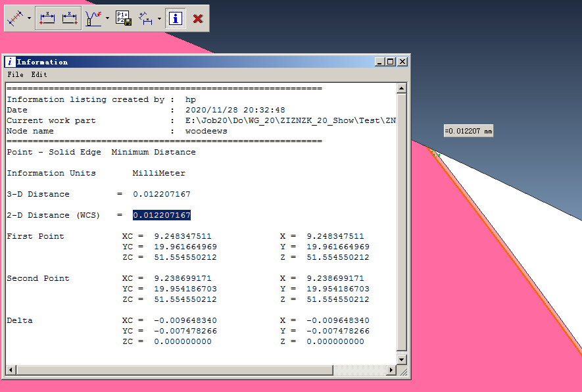Viewport: 582px width, 392px height.
Task: Click the Information window title icon
Action: point(11,62)
